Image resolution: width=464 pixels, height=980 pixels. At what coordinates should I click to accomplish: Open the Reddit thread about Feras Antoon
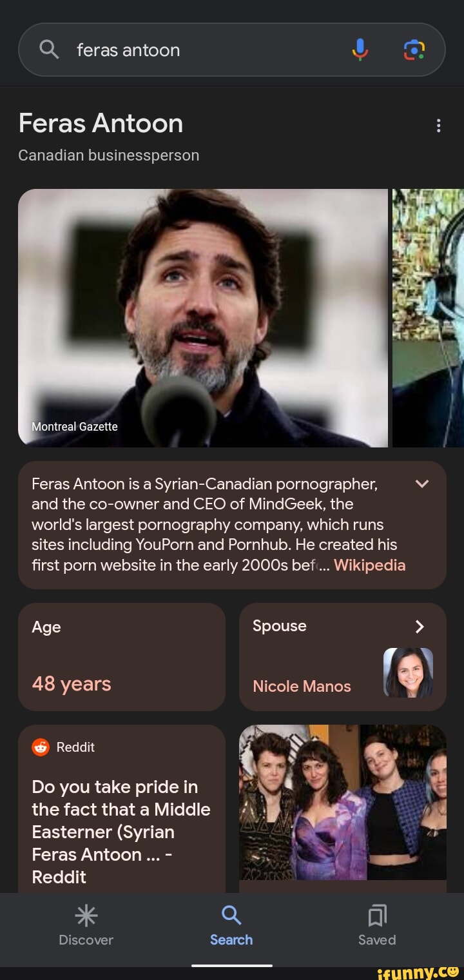122,832
